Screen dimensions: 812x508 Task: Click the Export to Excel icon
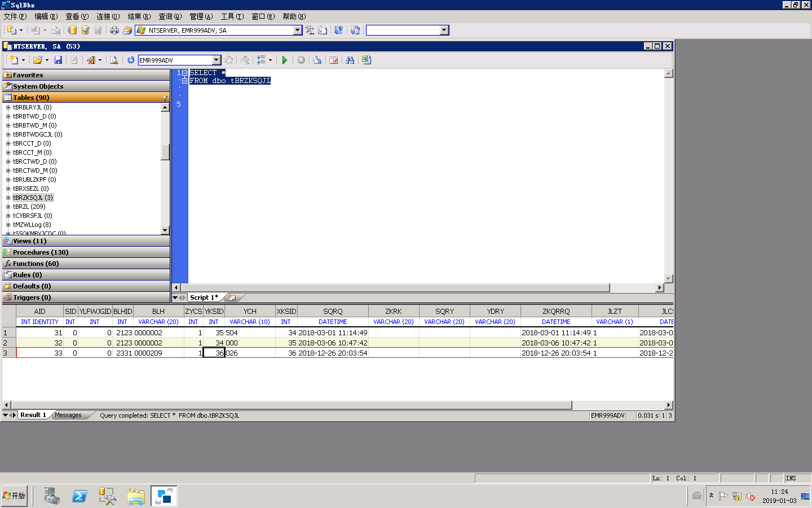pyautogui.click(x=367, y=60)
